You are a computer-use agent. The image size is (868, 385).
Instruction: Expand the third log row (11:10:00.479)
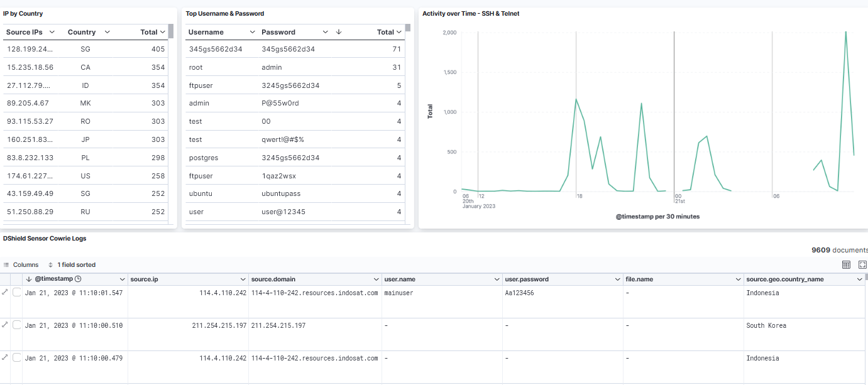(x=5, y=357)
